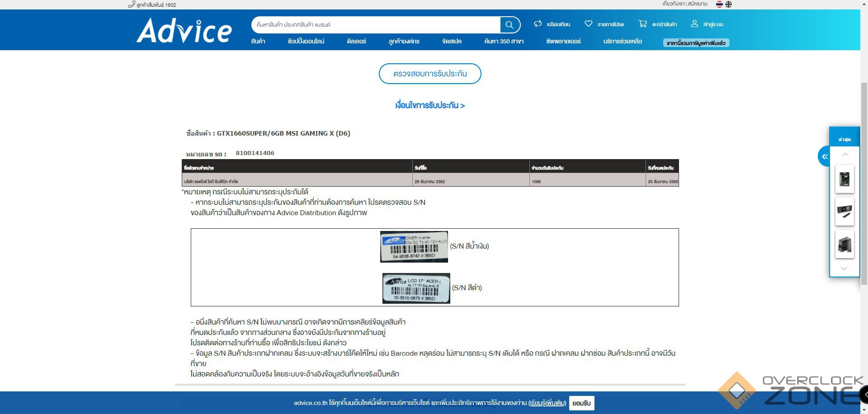Open the จัดสเปค menu item
868x414 pixels.
tap(452, 41)
